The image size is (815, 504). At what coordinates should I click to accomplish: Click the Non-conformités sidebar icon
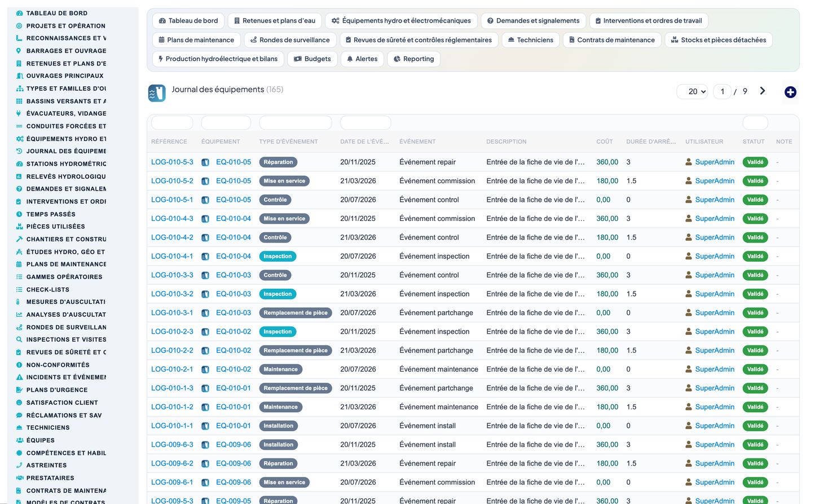pyautogui.click(x=19, y=365)
